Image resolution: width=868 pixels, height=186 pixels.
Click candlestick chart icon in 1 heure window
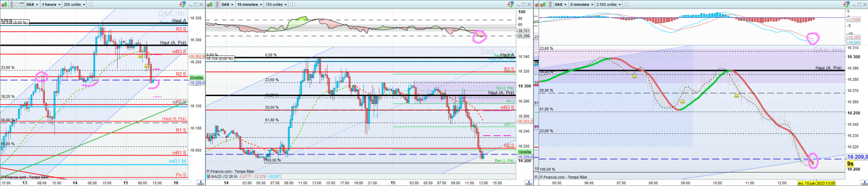click(x=4, y=4)
